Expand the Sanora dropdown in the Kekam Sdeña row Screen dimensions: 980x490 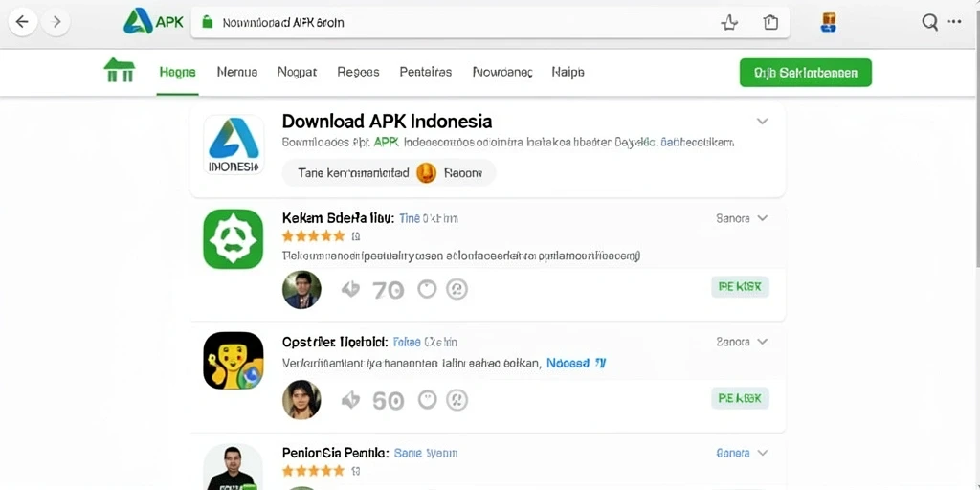pos(742,218)
